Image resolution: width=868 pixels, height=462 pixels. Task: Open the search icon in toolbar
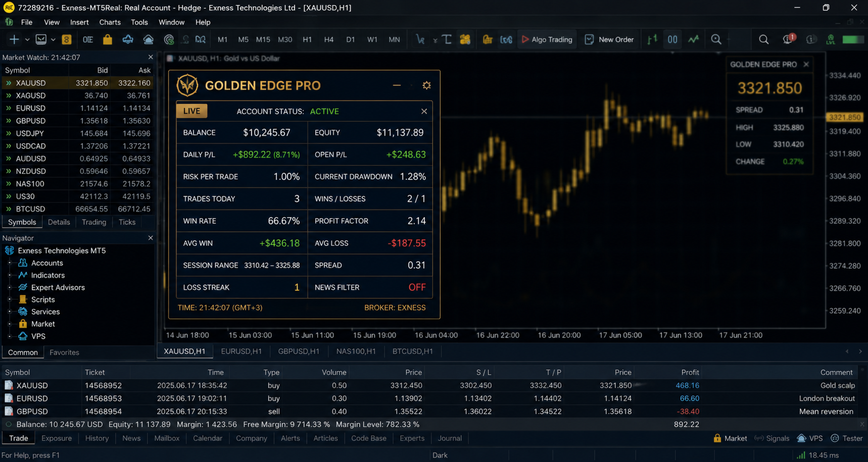pos(763,39)
